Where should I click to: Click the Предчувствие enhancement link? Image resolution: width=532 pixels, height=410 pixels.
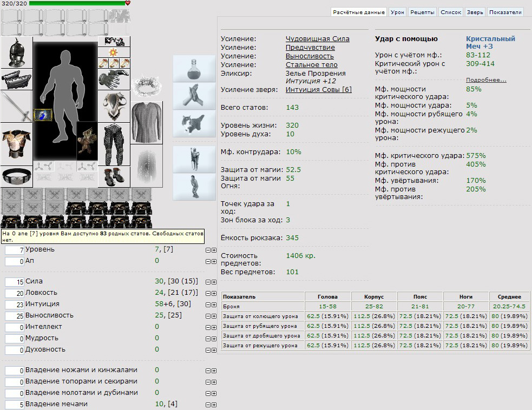310,48
